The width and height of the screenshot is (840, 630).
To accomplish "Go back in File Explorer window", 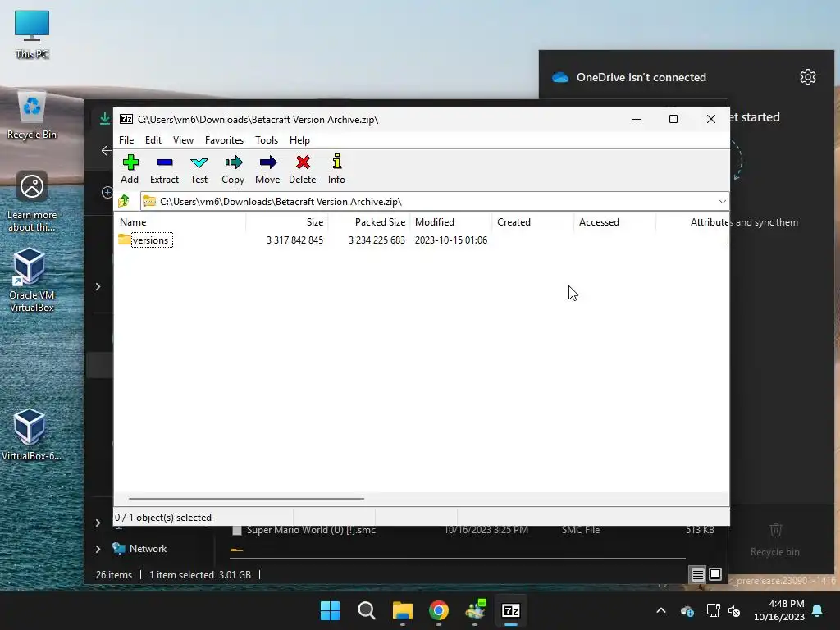I will pyautogui.click(x=106, y=151).
